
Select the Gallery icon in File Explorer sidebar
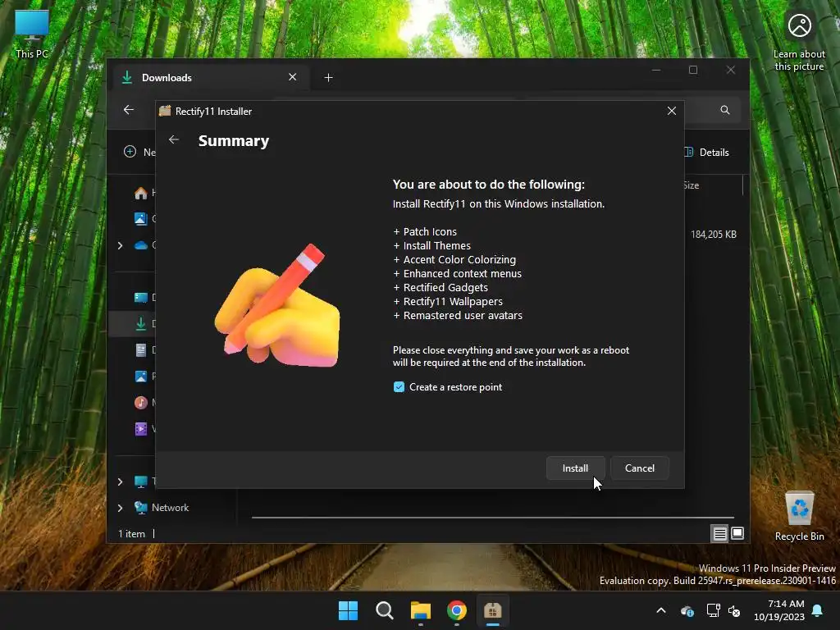tap(141, 218)
